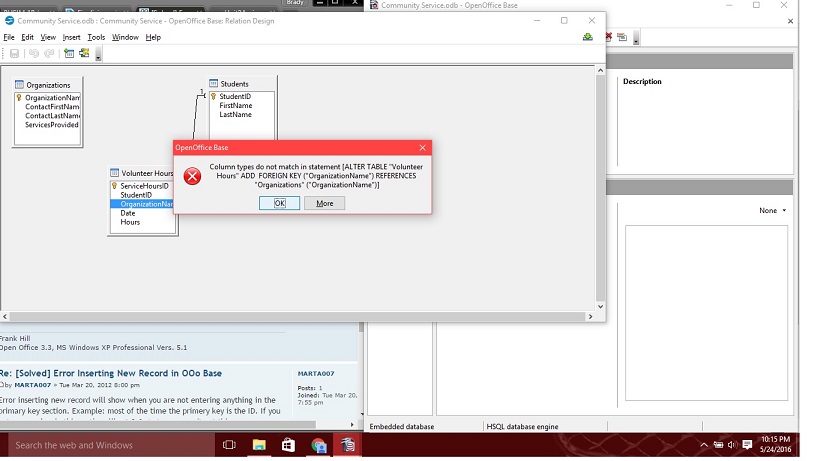Open the None preview mode dropdown
The image size is (820, 461).
[x=773, y=211]
